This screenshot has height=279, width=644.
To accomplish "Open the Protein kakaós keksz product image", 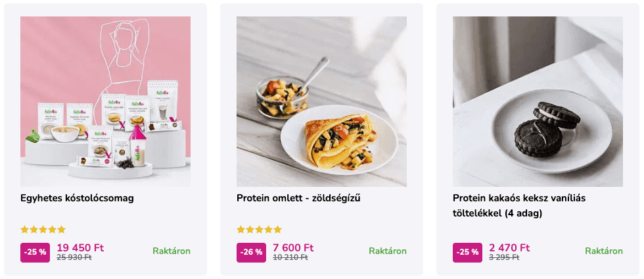I will pos(538,101).
